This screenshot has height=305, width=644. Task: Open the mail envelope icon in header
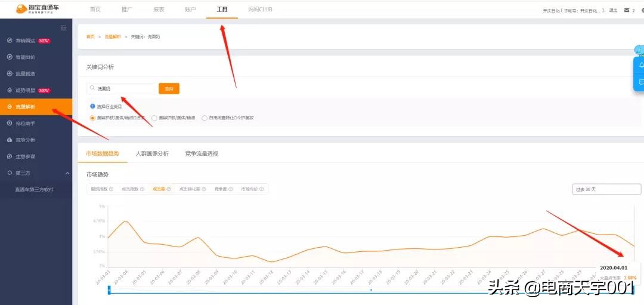pos(626,10)
